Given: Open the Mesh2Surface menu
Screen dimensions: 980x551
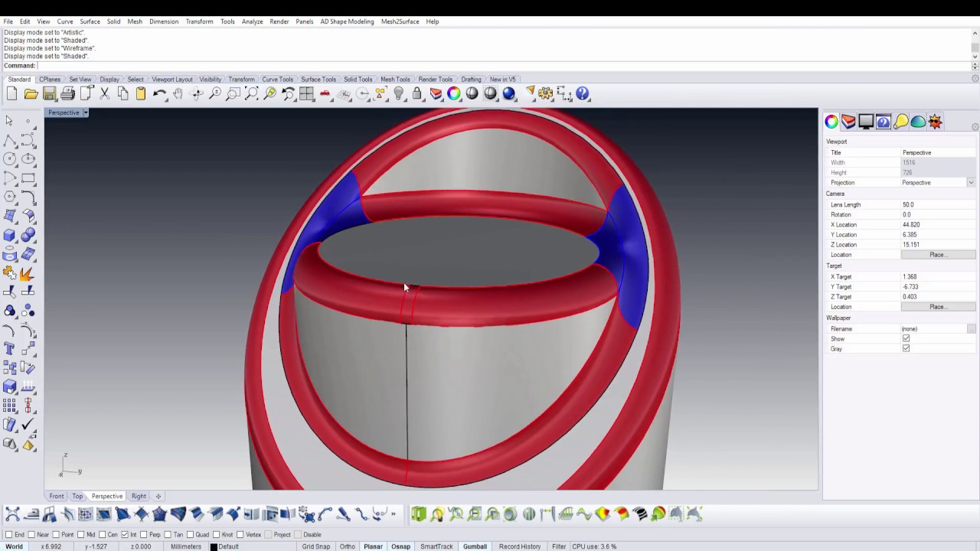Looking at the screenshot, I should (400, 21).
